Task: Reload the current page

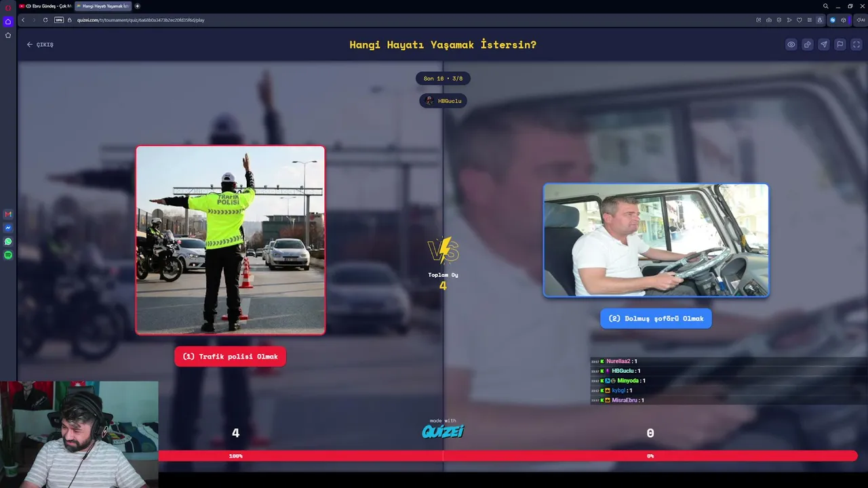Action: tap(45, 20)
